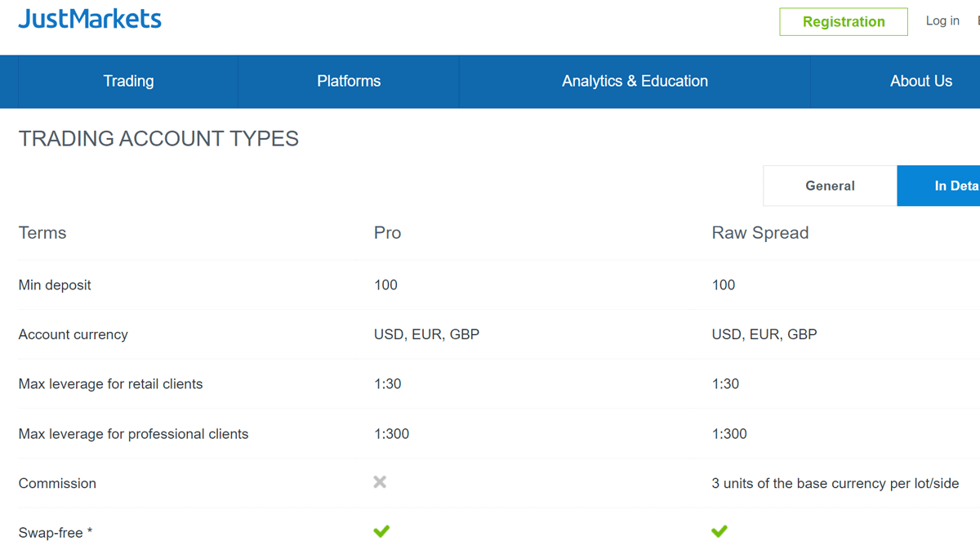Click the Raw Spread column header

tap(759, 233)
